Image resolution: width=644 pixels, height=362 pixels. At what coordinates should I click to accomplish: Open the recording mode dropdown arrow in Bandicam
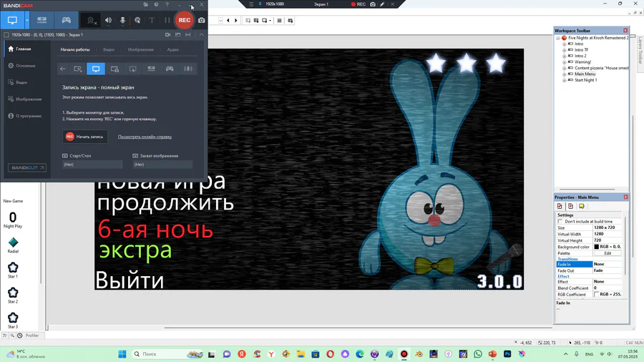27,20
